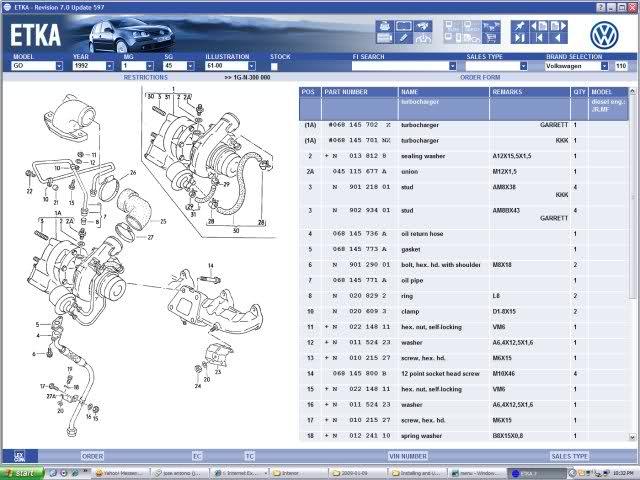Go to next page with right-arrow document icon
This screenshot has width=640, height=480.
click(x=559, y=27)
